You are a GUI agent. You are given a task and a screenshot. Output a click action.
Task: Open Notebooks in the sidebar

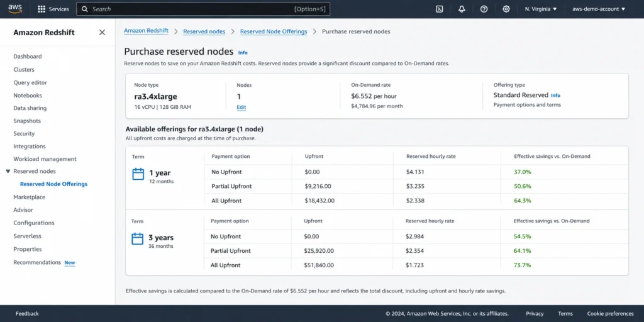click(x=28, y=96)
